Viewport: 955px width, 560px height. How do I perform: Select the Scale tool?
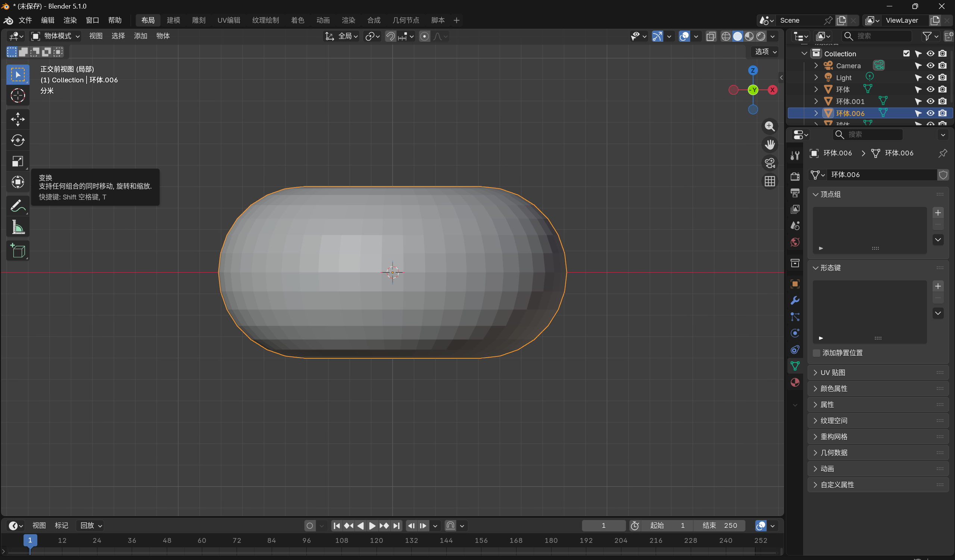click(x=18, y=161)
